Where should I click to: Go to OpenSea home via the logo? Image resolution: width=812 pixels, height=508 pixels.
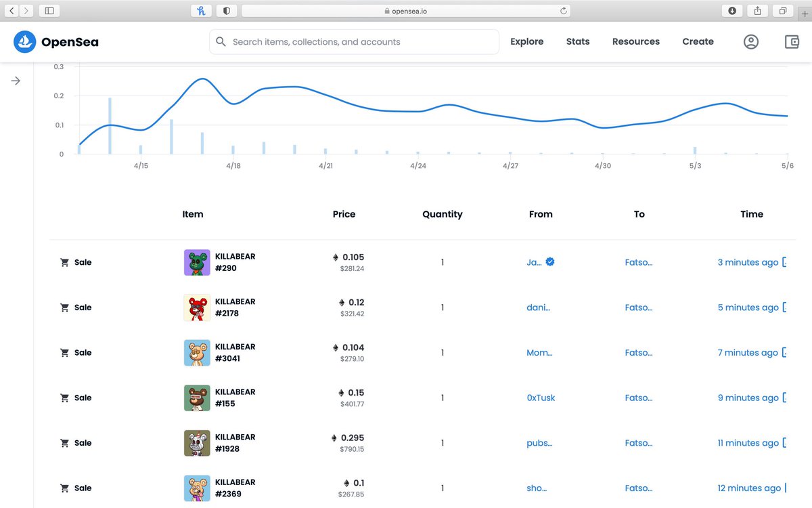point(56,42)
